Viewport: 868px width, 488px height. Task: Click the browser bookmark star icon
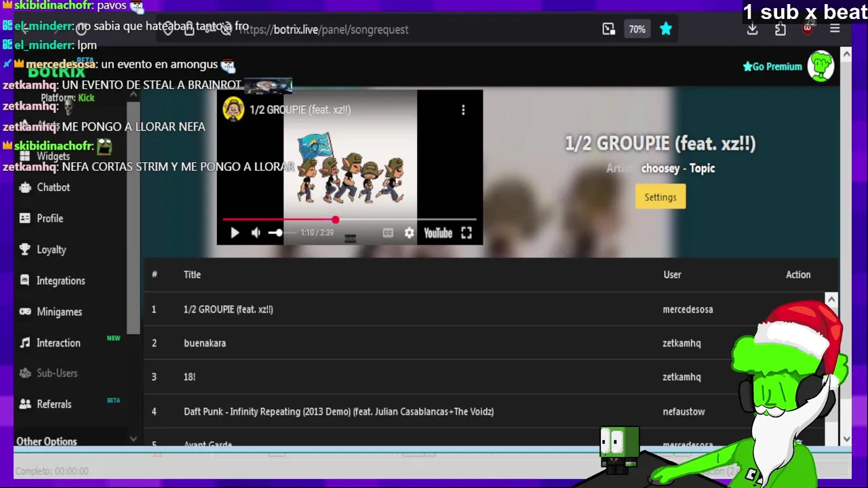(x=666, y=29)
